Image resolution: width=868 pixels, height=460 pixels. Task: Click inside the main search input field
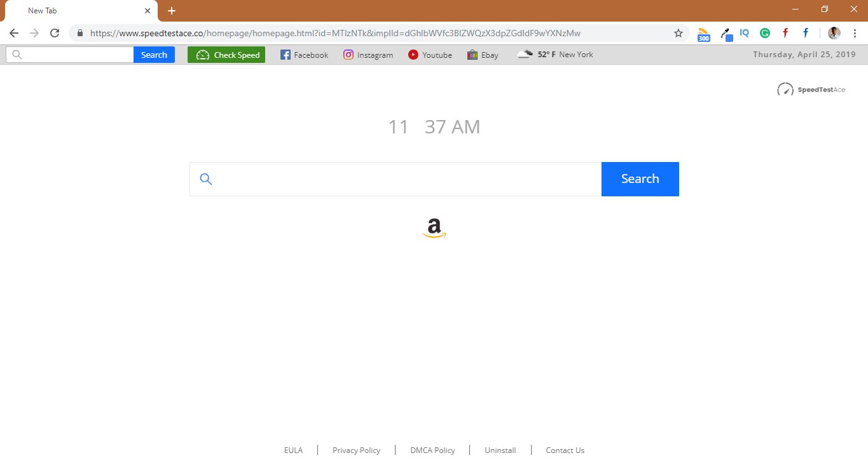[x=394, y=179]
